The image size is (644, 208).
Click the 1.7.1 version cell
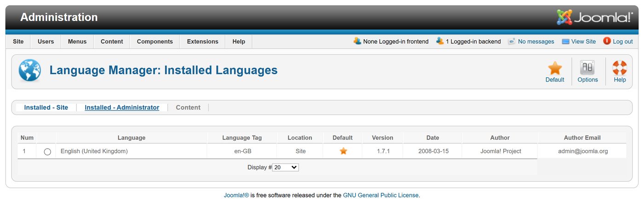[x=383, y=151]
